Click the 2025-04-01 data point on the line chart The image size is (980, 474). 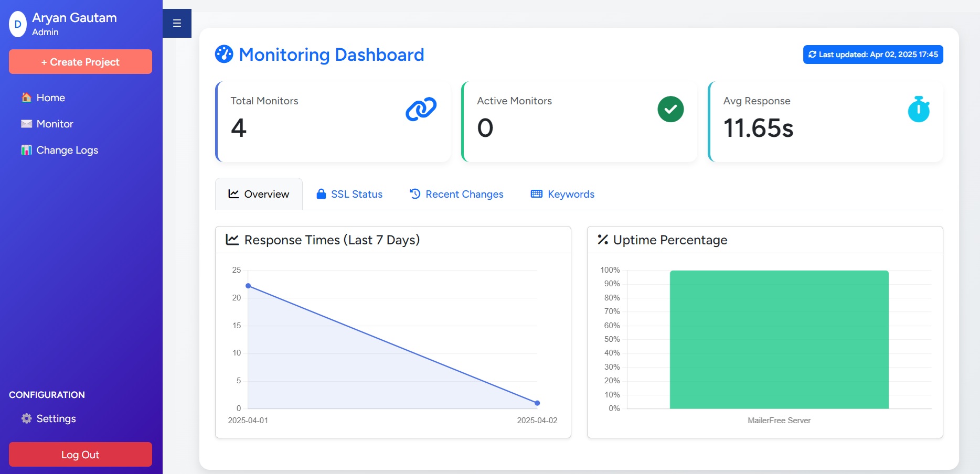point(248,286)
